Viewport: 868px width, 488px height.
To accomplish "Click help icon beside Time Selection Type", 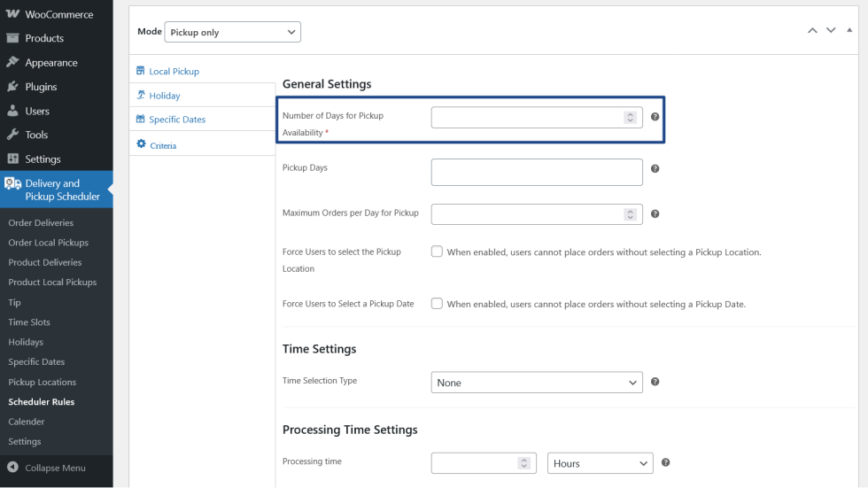I will pyautogui.click(x=655, y=382).
